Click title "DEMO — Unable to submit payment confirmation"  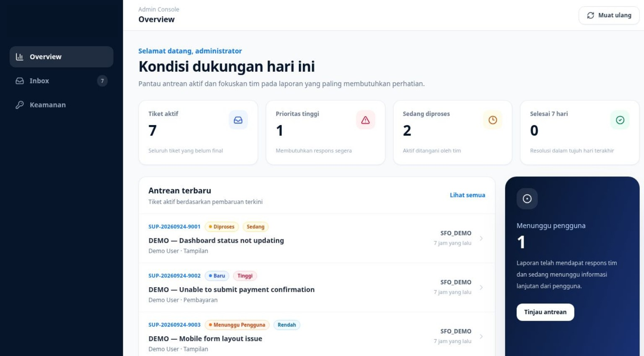[x=231, y=290]
